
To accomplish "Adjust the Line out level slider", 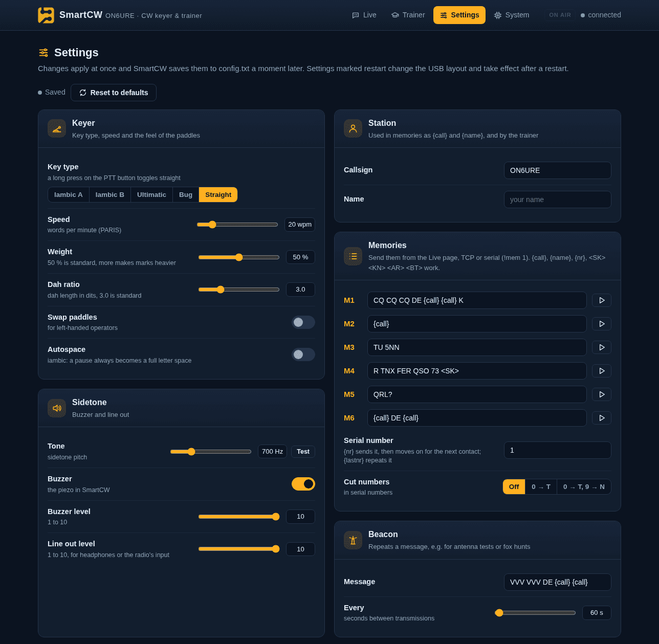I will [x=239, y=549].
